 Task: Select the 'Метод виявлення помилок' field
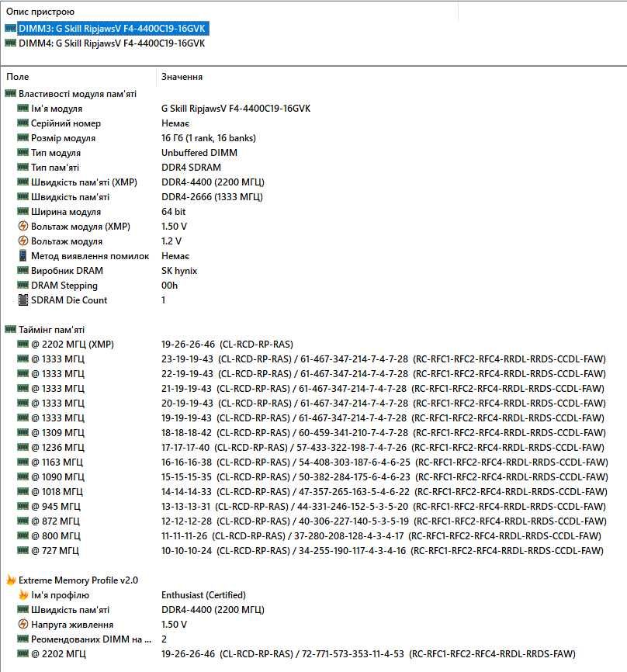click(90, 256)
